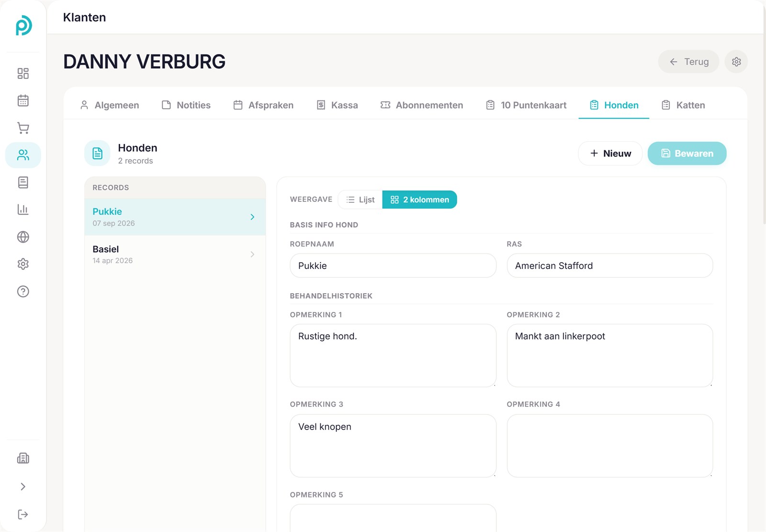Screen dimensions: 766x532
Task: Switch to the Notities tab
Action: (186, 105)
